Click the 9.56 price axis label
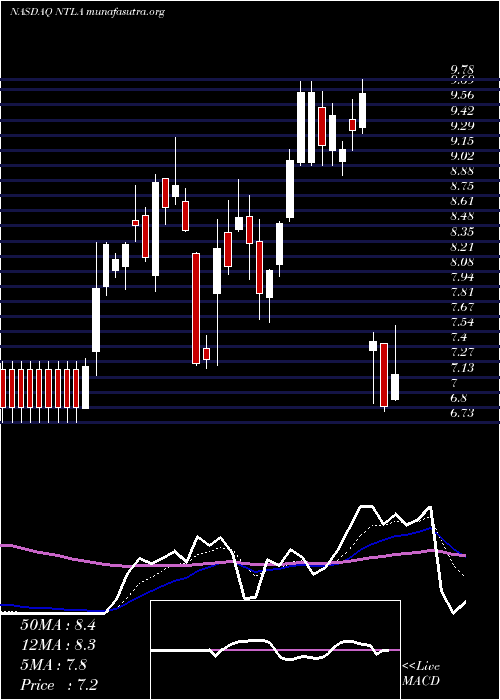500x700 pixels. (462, 95)
